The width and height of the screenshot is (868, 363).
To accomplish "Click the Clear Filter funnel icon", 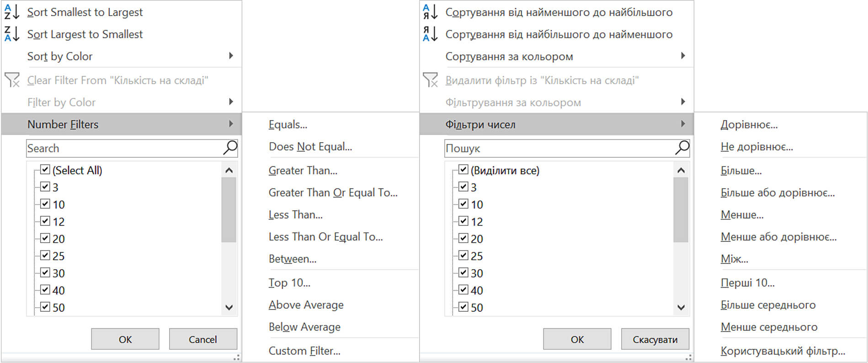I will [x=12, y=80].
